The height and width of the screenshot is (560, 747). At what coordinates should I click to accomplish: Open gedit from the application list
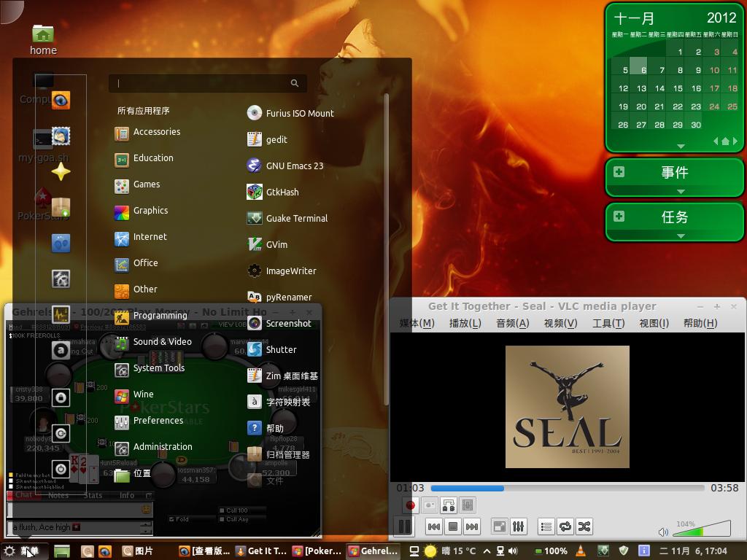(267, 139)
